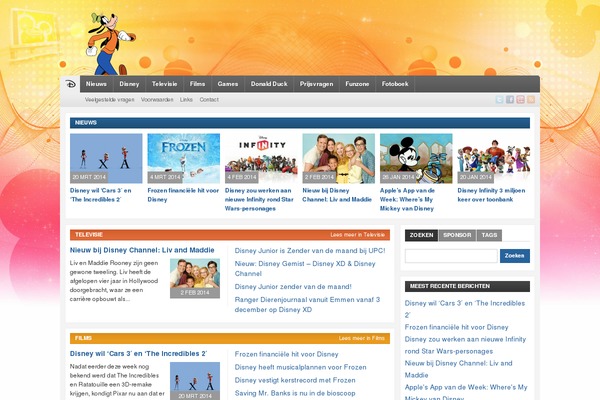The width and height of the screenshot is (600, 400).
Task: Click 'Saving Mr. Banks is nu in de bioscoop'
Action: click(295, 393)
